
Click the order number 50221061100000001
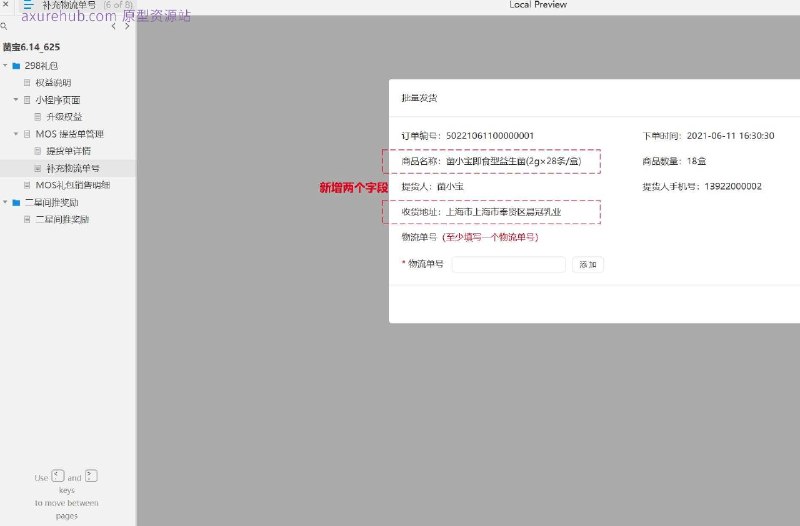490,136
